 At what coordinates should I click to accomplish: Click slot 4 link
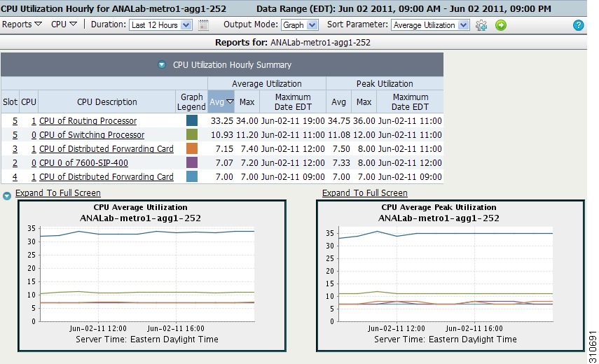coord(15,177)
